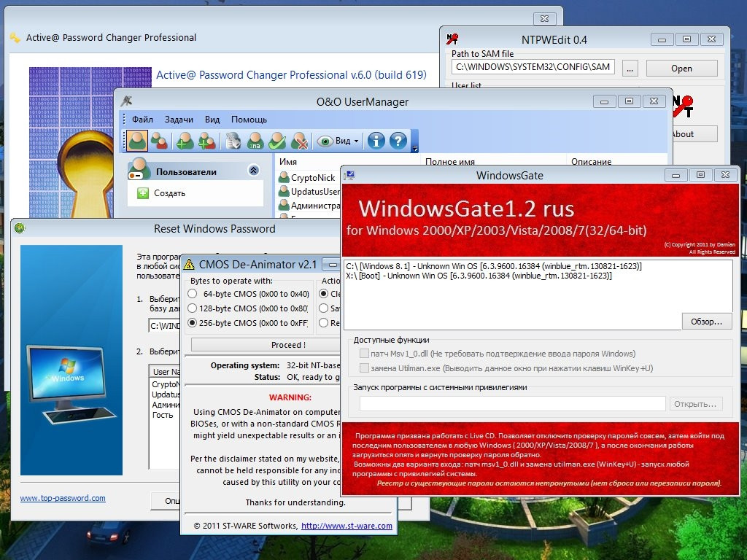
Task: Toggle the патч Msv1_0.dll checkbox
Action: click(364, 354)
